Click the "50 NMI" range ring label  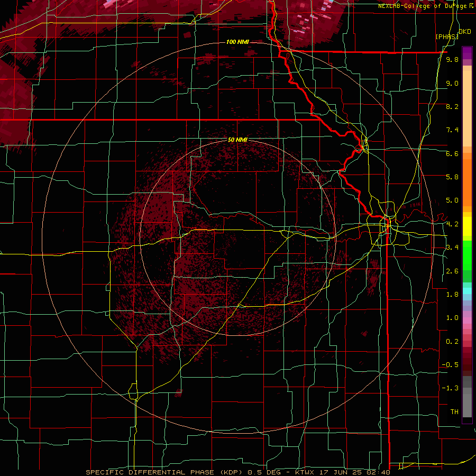[x=237, y=140]
